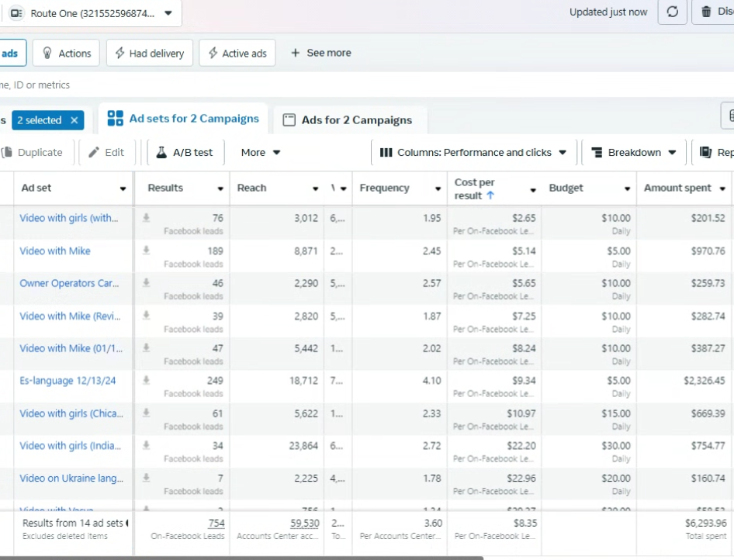Apply the Had delivery filter
The image size is (734, 560).
pyautogui.click(x=149, y=54)
